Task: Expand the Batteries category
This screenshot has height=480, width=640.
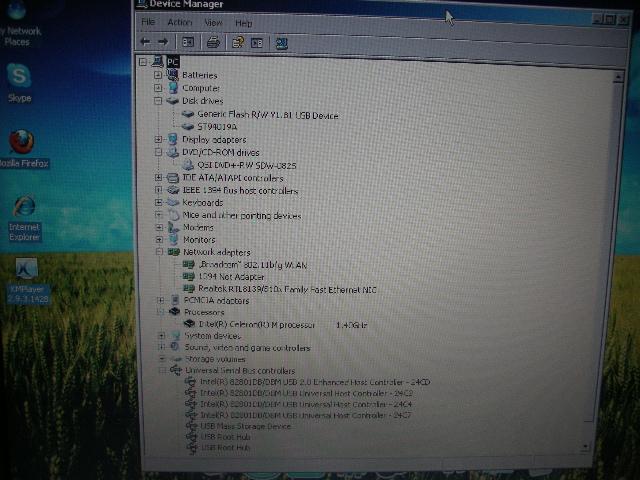Action: 158,75
